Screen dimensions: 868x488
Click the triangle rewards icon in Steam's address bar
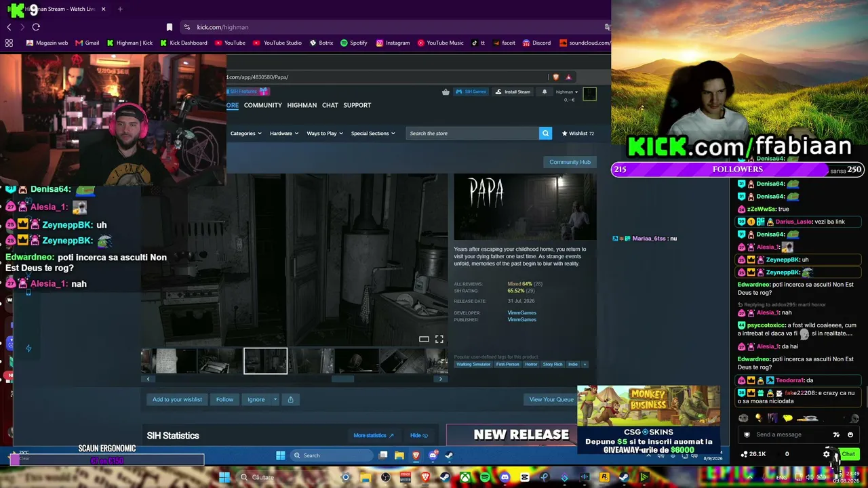point(568,77)
